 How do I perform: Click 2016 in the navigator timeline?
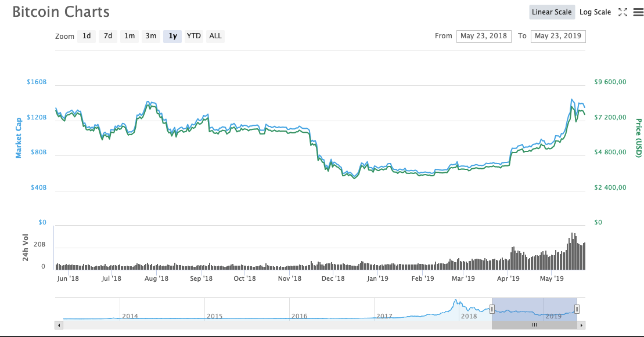tap(300, 317)
